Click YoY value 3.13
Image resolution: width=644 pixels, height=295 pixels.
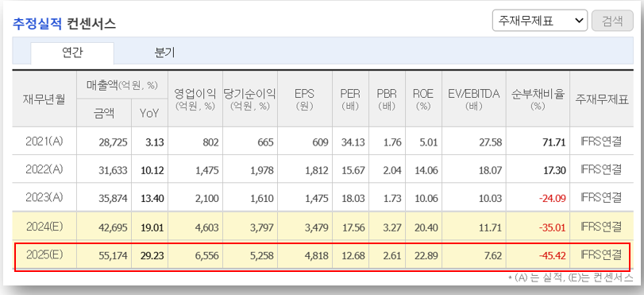point(154,142)
